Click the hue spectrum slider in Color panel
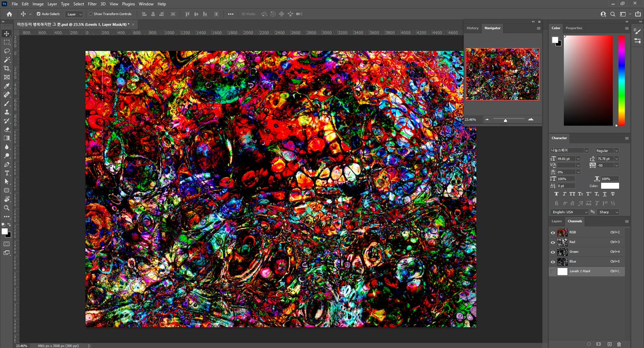Viewport: 644px width, 348px height. tap(621, 80)
